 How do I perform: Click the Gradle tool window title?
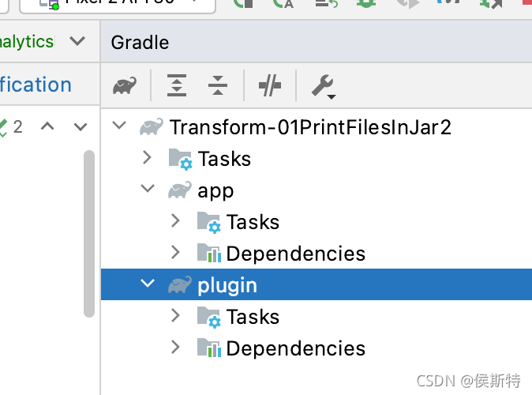pyautogui.click(x=140, y=43)
